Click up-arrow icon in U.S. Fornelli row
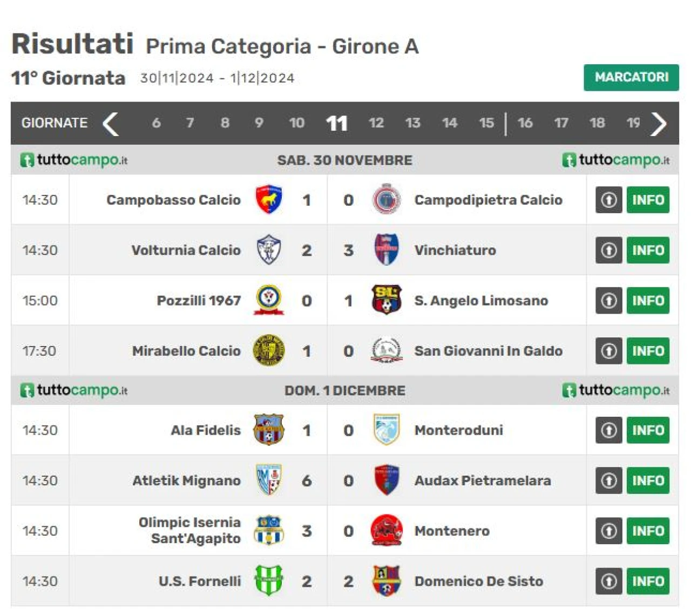The width and height of the screenshot is (691, 616). tap(609, 581)
